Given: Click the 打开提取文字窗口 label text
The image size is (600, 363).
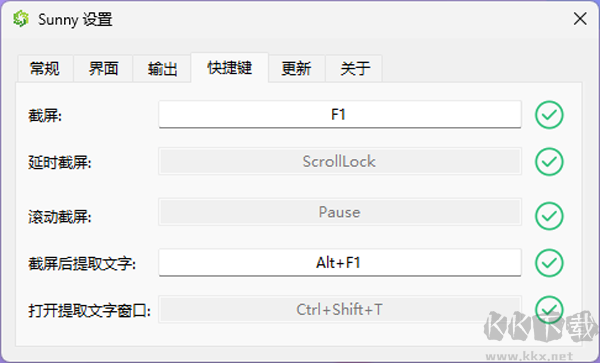Looking at the screenshot, I should click(x=90, y=311).
